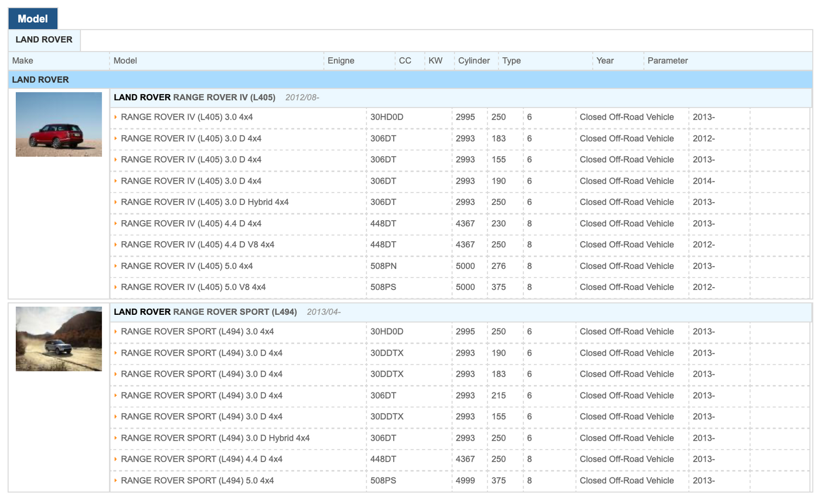Select engine 30HD0D in Range Rover IV 3.0 4x4 row
Screen dimensions: 819x504
point(387,117)
